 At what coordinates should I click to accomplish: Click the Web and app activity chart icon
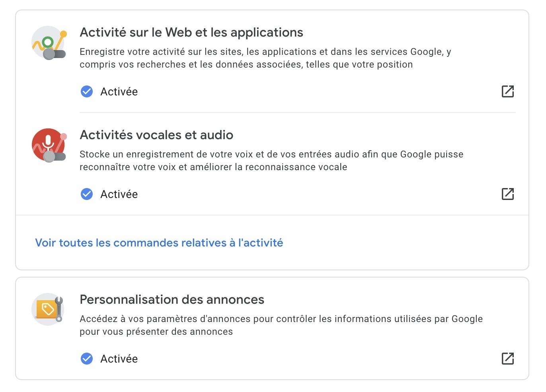[x=49, y=43]
